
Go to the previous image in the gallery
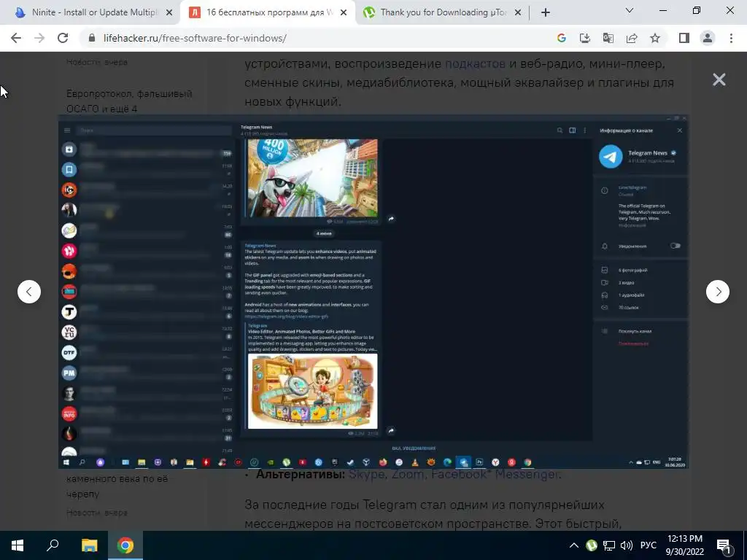click(29, 292)
